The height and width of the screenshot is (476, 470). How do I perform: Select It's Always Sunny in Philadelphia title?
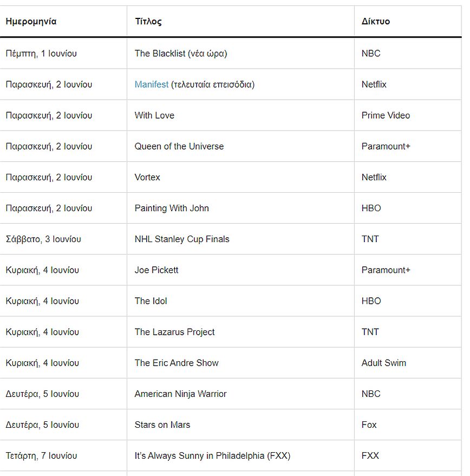pyautogui.click(x=212, y=455)
